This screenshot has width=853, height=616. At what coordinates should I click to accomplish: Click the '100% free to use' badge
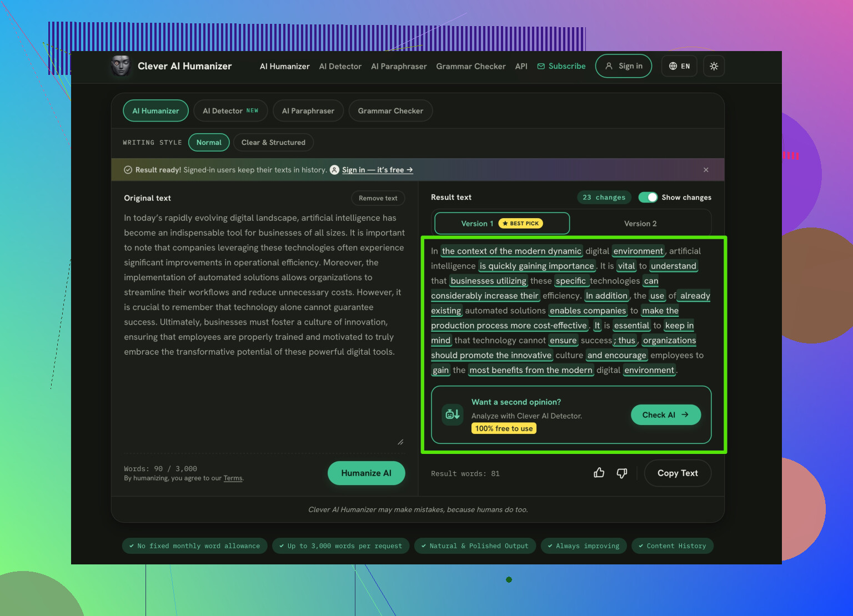(x=504, y=428)
